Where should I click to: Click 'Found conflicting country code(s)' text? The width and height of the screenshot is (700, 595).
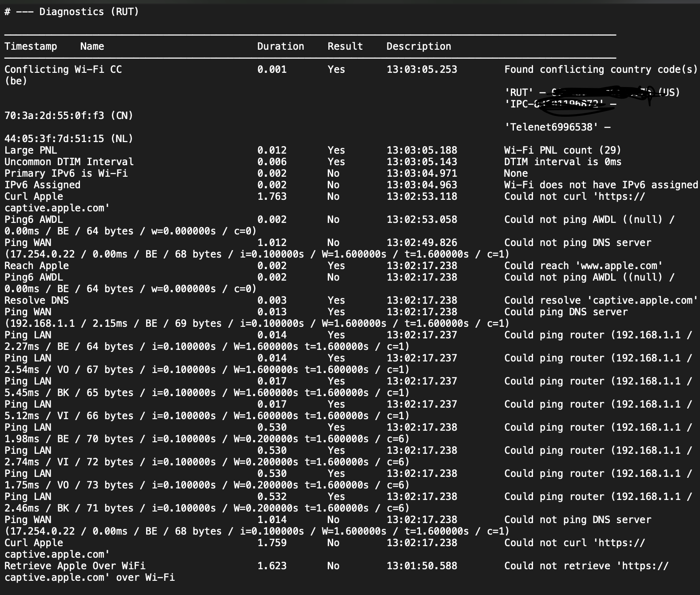coord(601,69)
